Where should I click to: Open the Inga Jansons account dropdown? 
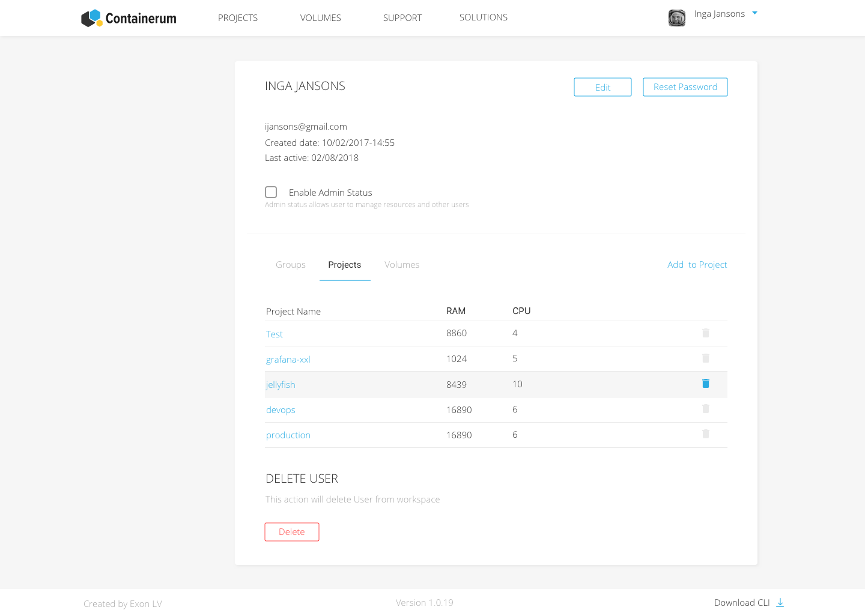pos(755,13)
